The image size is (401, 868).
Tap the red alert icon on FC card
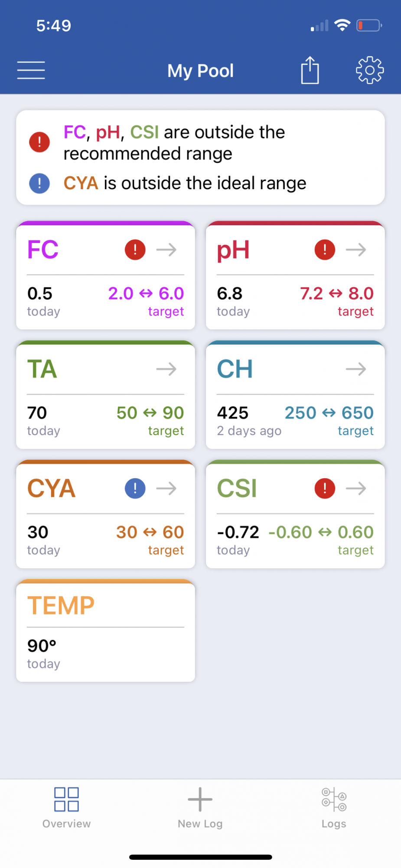pos(135,250)
